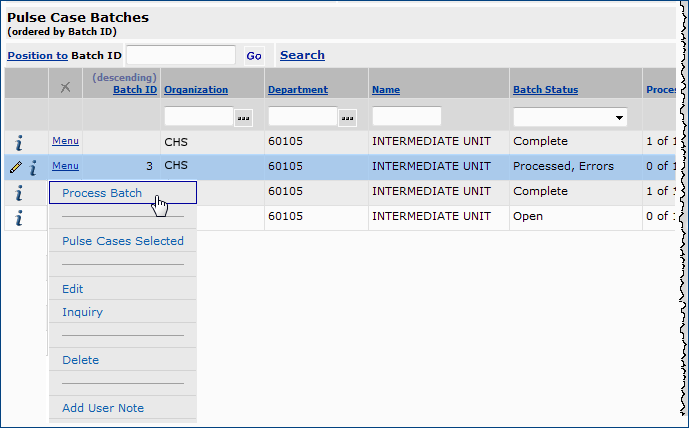Expand the Batch Status filter dropdown
This screenshot has width=689, height=428.
pos(620,117)
